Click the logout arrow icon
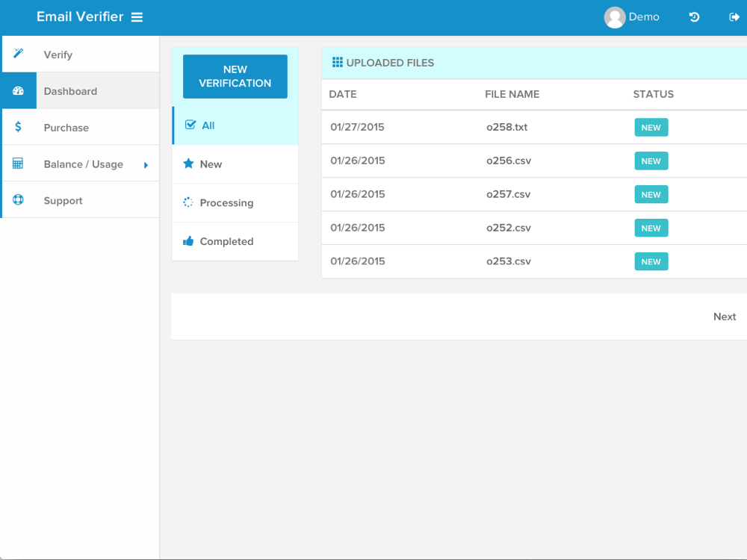Image resolution: width=747 pixels, height=560 pixels. point(734,17)
